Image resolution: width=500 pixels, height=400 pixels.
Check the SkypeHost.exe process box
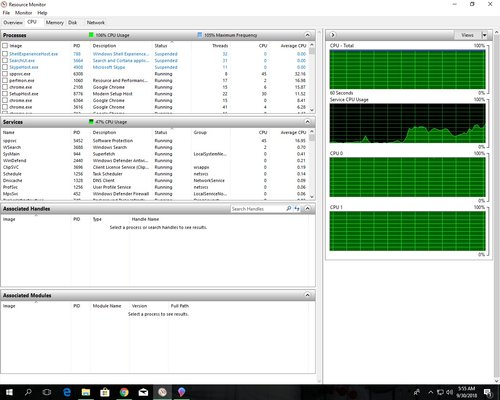(x=5, y=67)
